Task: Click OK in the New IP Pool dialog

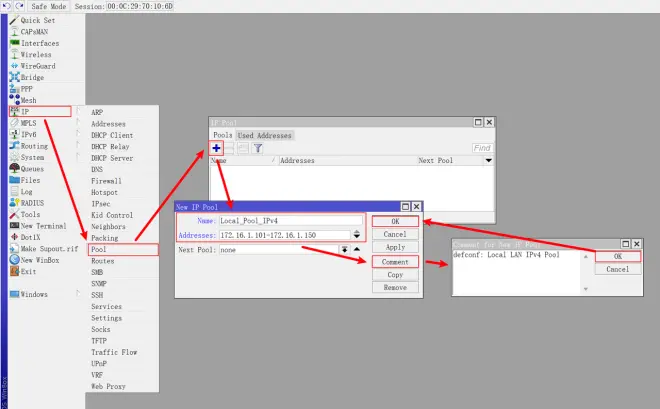Action: pos(395,221)
